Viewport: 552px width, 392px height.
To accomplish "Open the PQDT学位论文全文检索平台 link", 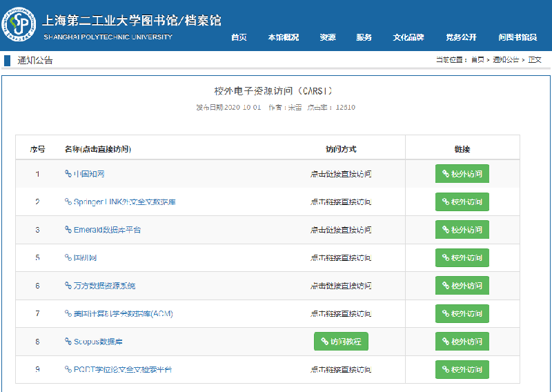I will point(123,369).
